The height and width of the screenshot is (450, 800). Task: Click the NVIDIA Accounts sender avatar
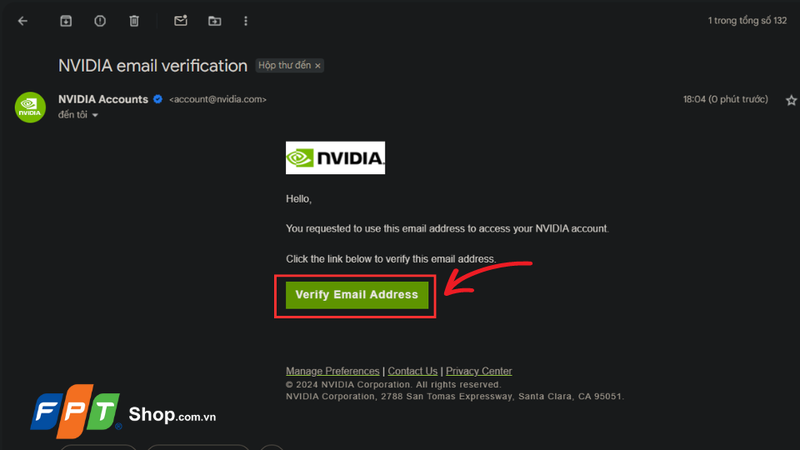pos(30,107)
